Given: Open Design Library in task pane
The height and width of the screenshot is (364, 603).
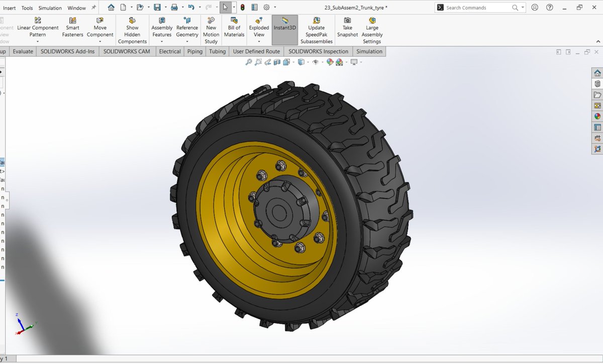Looking at the screenshot, I should click(597, 84).
